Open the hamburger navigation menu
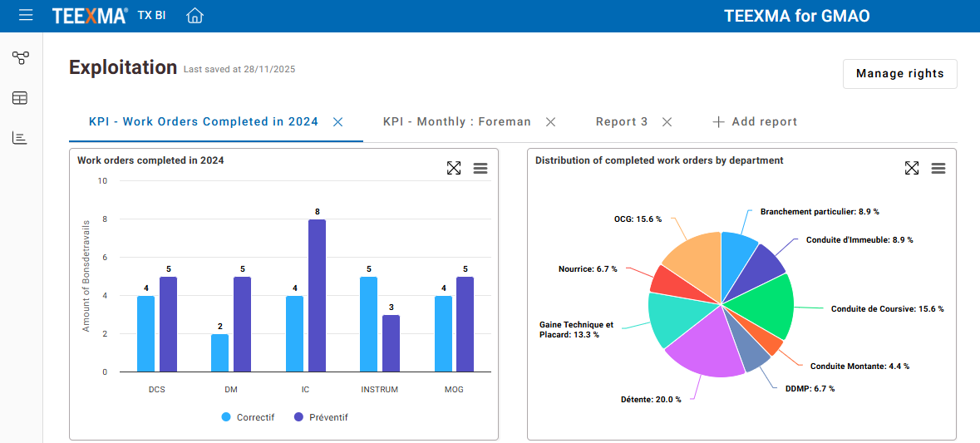 point(26,16)
